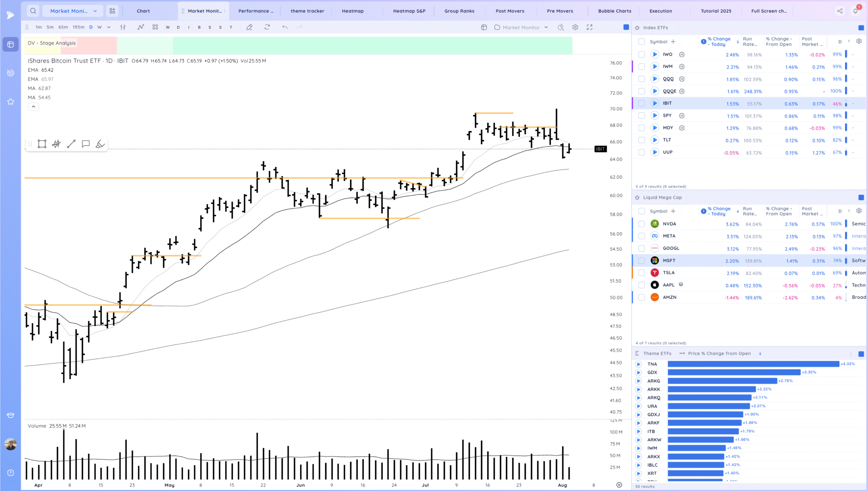
Task: Change Theme ETFs sort order arrow
Action: (760, 353)
